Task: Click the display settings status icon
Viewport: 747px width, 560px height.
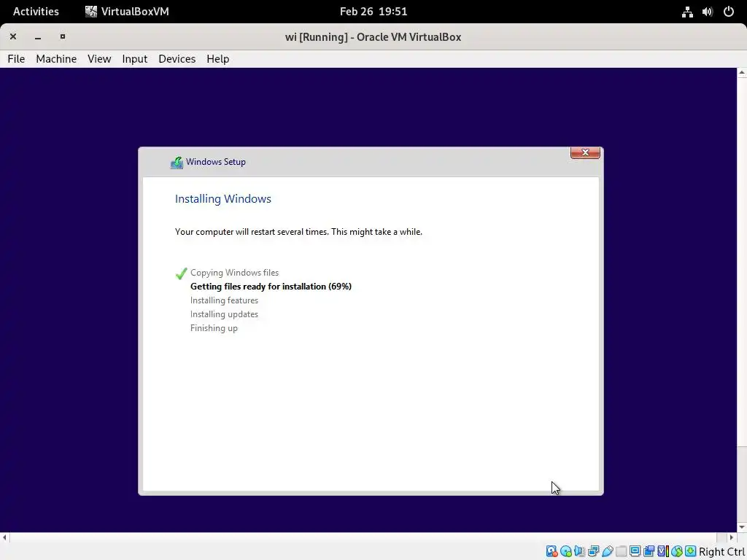Action: click(x=635, y=551)
